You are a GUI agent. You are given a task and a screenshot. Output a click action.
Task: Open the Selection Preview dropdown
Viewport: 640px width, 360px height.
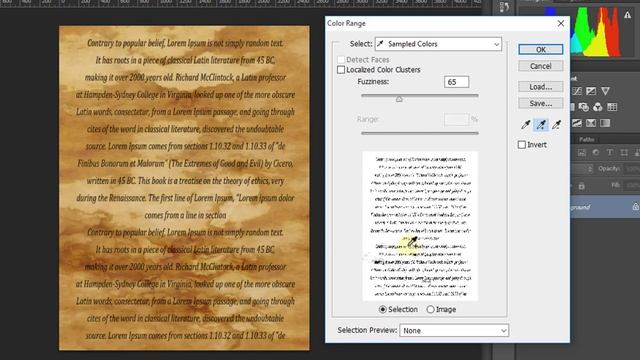pyautogui.click(x=454, y=330)
